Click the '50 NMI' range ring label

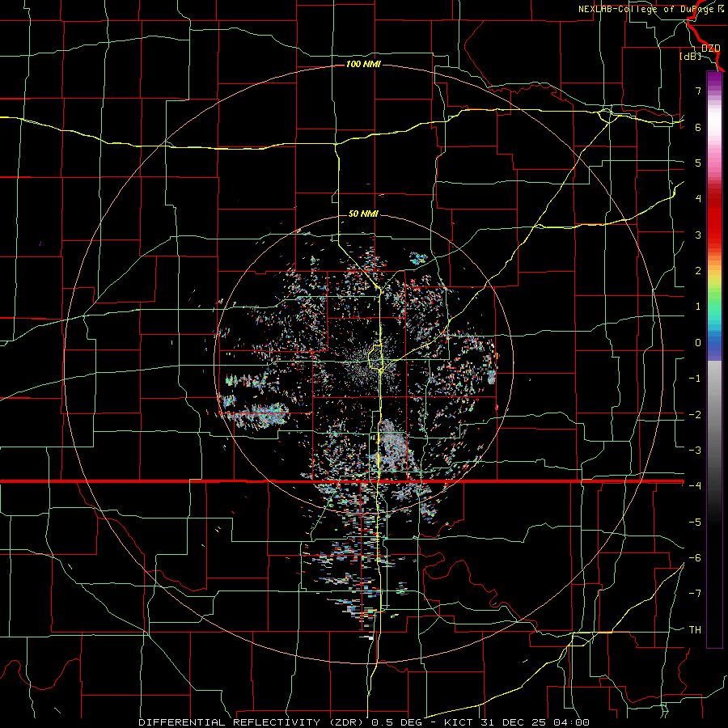pyautogui.click(x=363, y=214)
